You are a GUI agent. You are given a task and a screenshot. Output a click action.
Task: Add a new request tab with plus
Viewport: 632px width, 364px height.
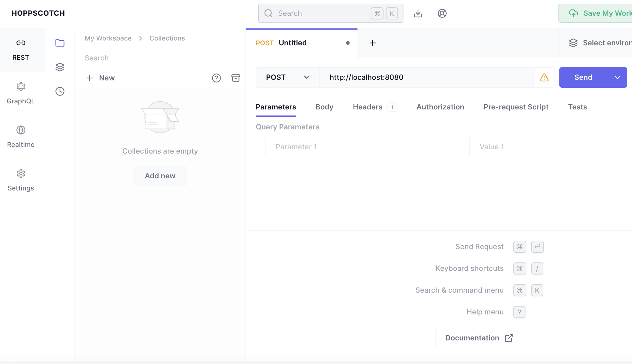pyautogui.click(x=373, y=43)
